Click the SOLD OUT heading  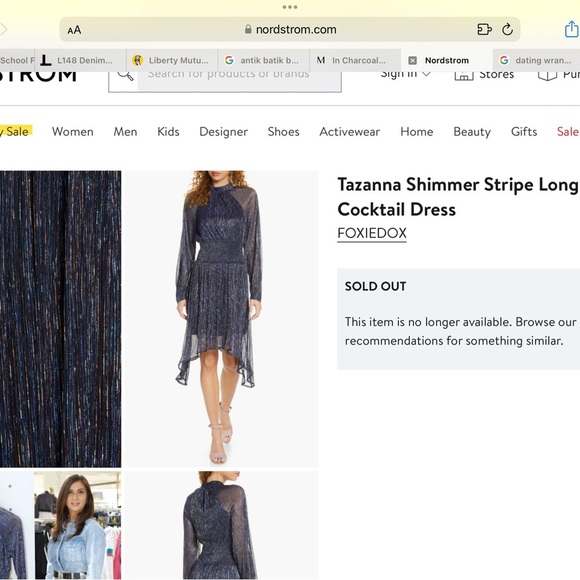coord(375,286)
